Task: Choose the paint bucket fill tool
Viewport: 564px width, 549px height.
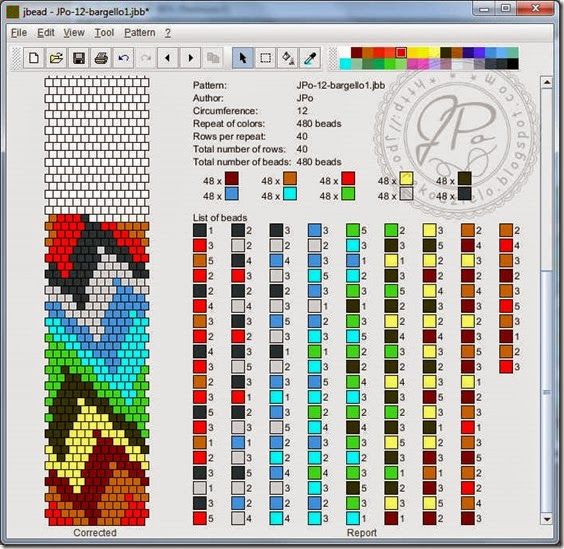Action: (288, 58)
